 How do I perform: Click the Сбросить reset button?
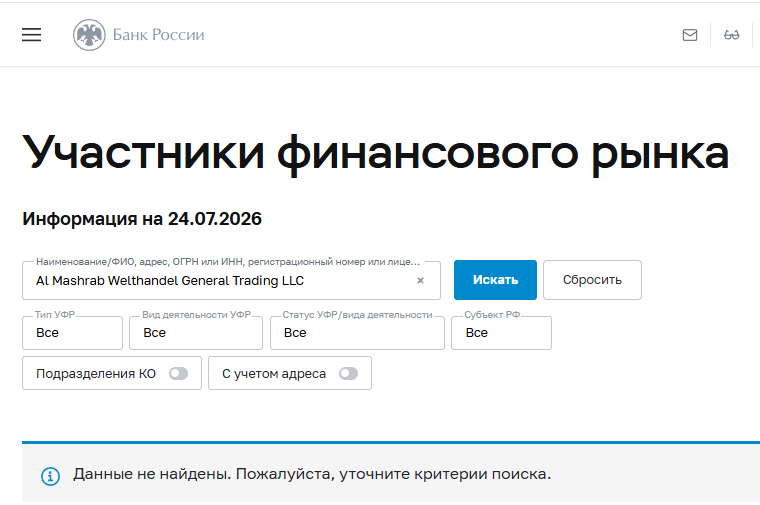pyautogui.click(x=592, y=280)
